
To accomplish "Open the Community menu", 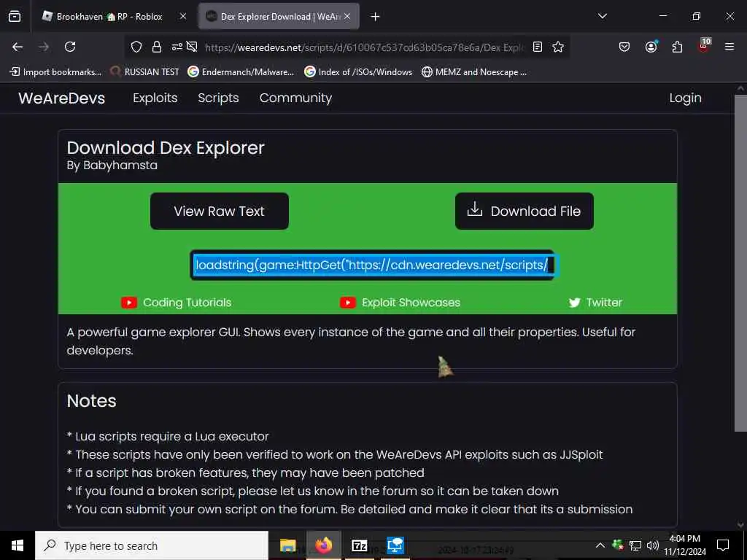I will tap(296, 98).
